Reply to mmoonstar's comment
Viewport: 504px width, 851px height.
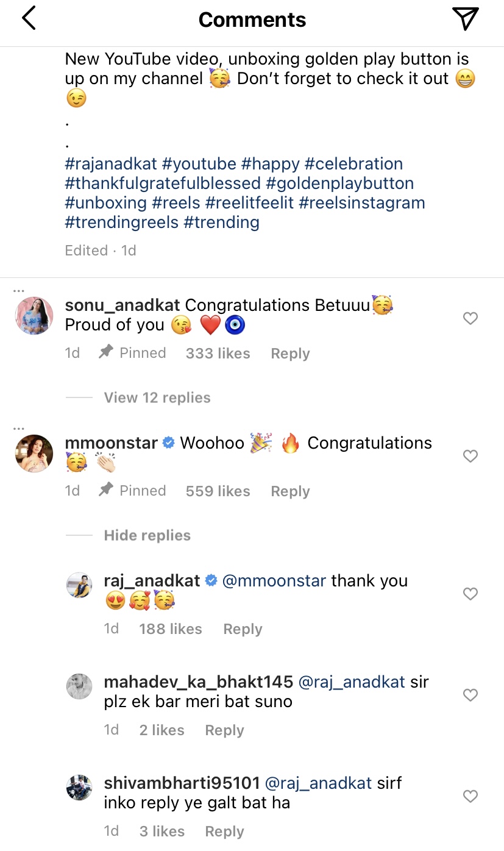(x=290, y=491)
